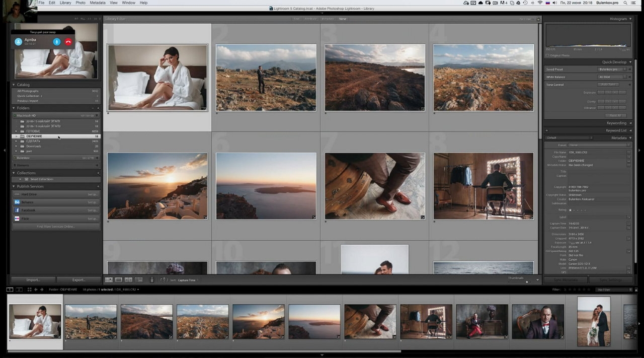
Task: Remove folder with Folders minus icon
Action: [93, 108]
